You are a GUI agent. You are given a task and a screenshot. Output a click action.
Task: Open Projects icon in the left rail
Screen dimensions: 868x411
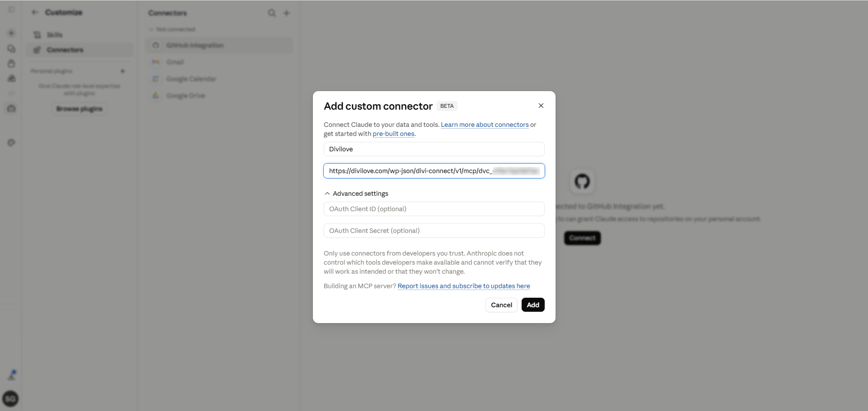11,63
